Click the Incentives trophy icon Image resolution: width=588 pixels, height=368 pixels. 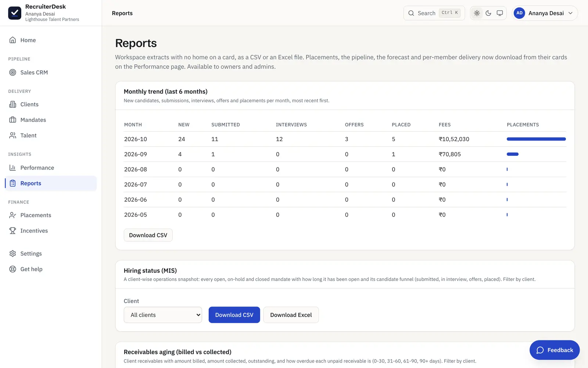[12, 231]
